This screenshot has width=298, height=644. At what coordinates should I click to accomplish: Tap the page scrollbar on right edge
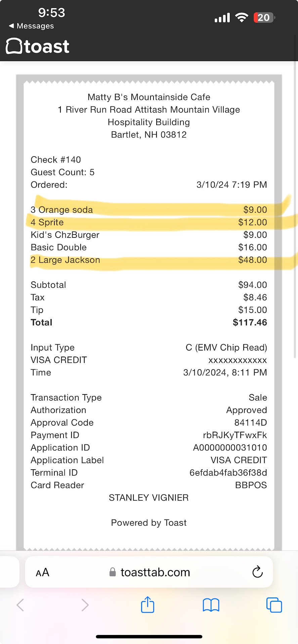coord(295,201)
